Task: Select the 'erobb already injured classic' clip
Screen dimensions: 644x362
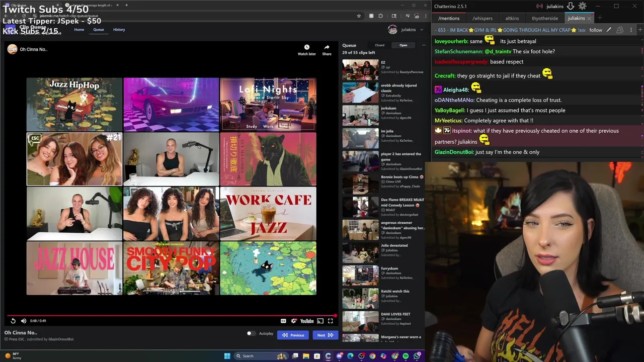Action: tap(383, 93)
